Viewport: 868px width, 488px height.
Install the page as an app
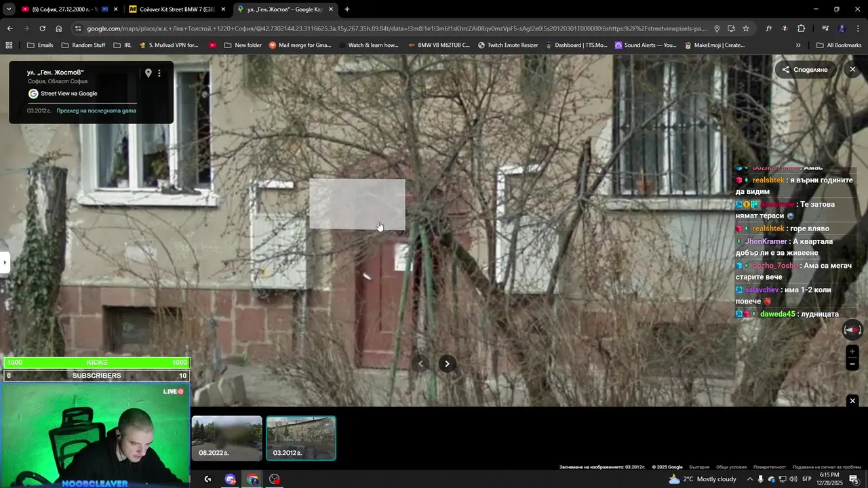coord(731,28)
